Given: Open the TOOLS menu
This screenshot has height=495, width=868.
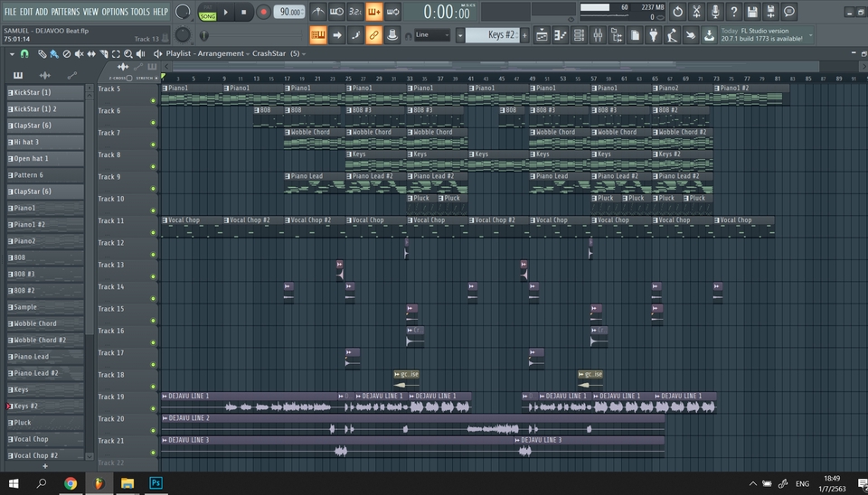Looking at the screenshot, I should pyautogui.click(x=140, y=12).
